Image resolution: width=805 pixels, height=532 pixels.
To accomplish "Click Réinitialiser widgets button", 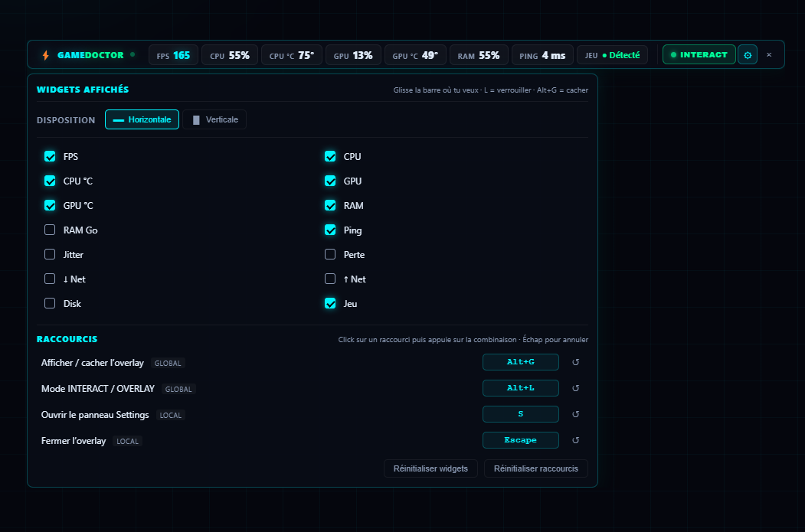I will (x=430, y=469).
